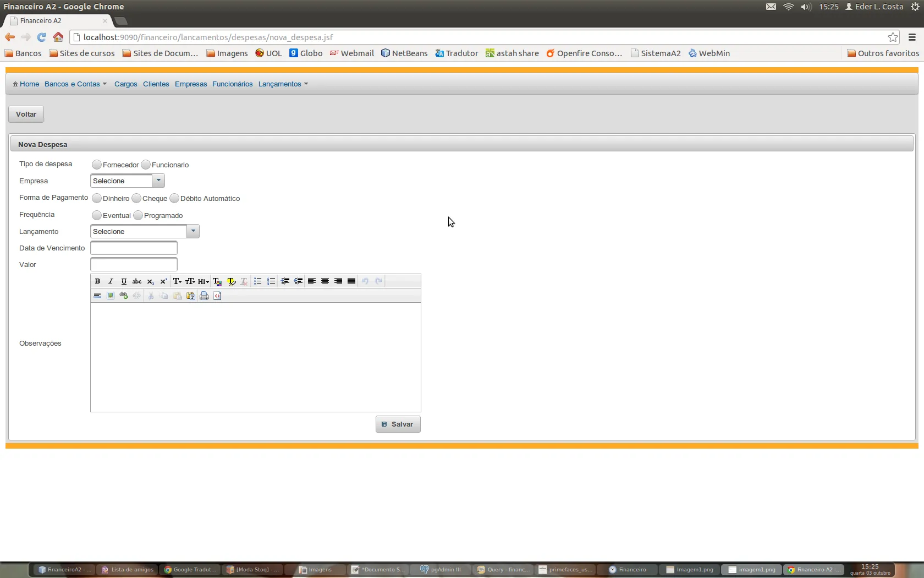Switch to pgAdmin III in the taskbar
This screenshot has height=578, width=924.
coord(441,570)
